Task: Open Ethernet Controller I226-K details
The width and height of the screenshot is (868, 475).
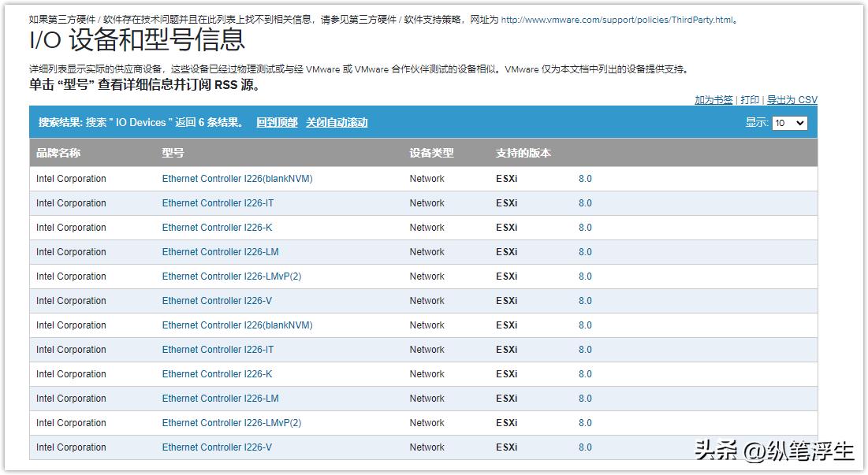Action: point(218,228)
